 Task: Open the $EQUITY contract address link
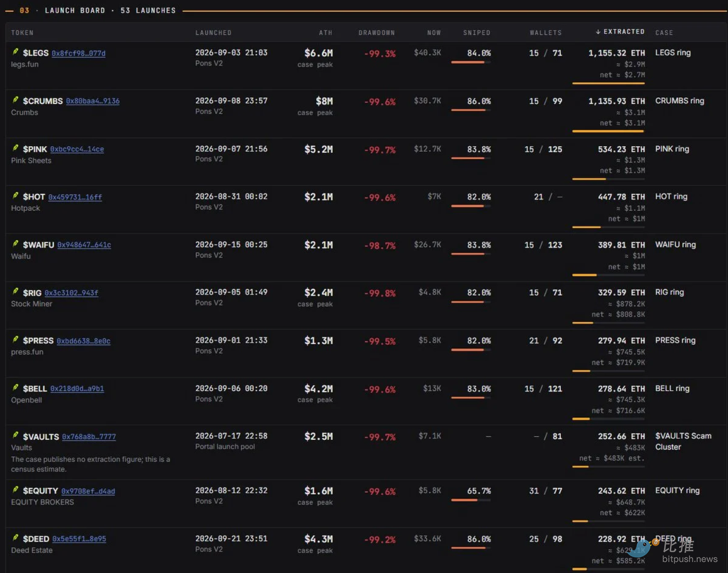(x=88, y=491)
